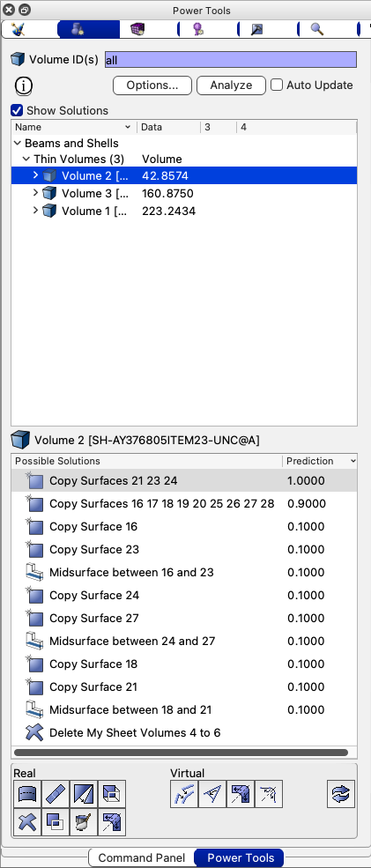
Task: Select the paint bucket tool under Real
Action: tap(83, 821)
